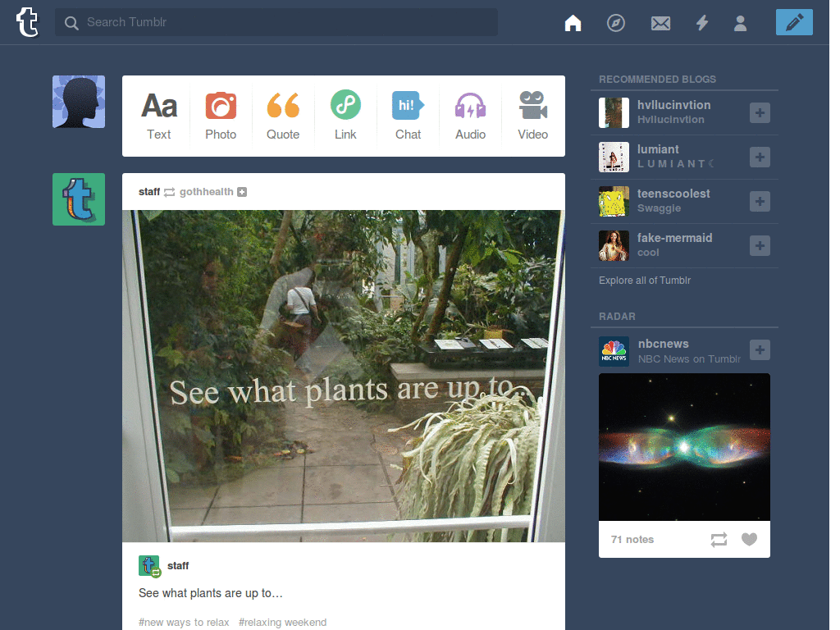Viewport: 840px width, 630px height.
Task: Follow hvllucinvtion with plus button
Action: 760,112
